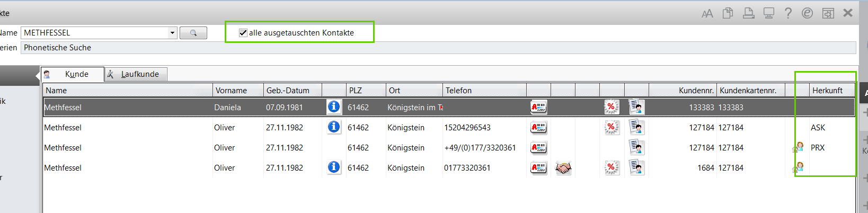Viewport: 868px width, 213px height.
Task: Click the font size AA icon
Action: (707, 14)
